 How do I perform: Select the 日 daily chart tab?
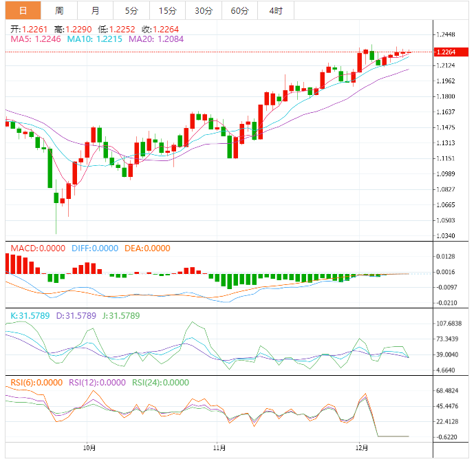point(23,10)
